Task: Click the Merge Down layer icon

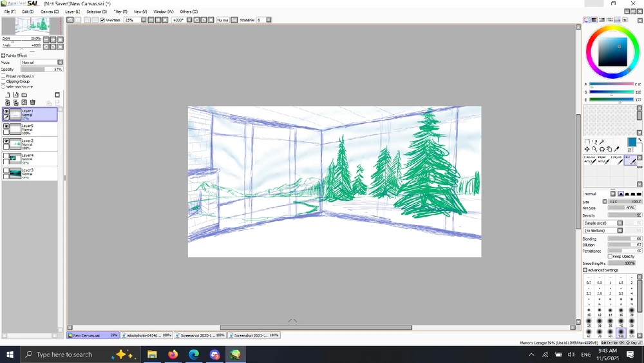Action: 15,103
